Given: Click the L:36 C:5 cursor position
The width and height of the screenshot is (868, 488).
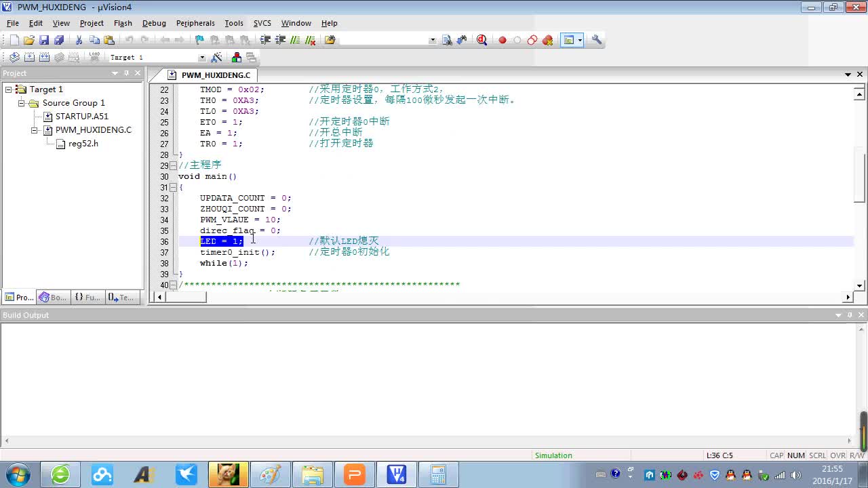Looking at the screenshot, I should tap(719, 455).
